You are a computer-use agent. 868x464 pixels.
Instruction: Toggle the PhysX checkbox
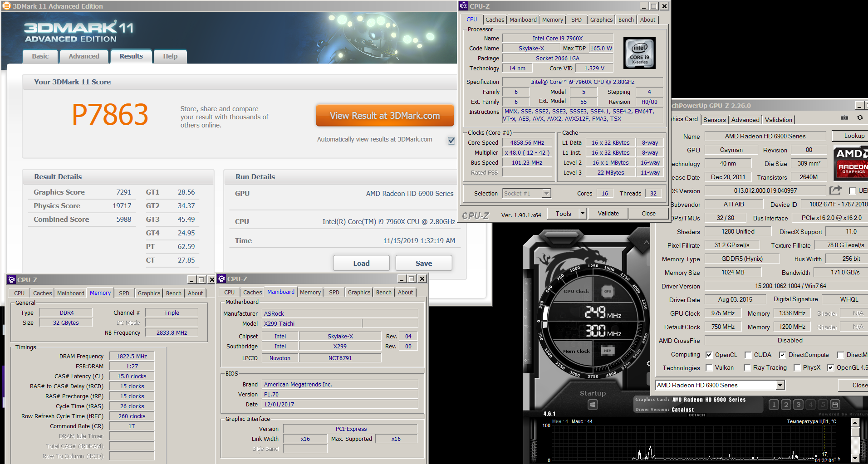point(797,367)
